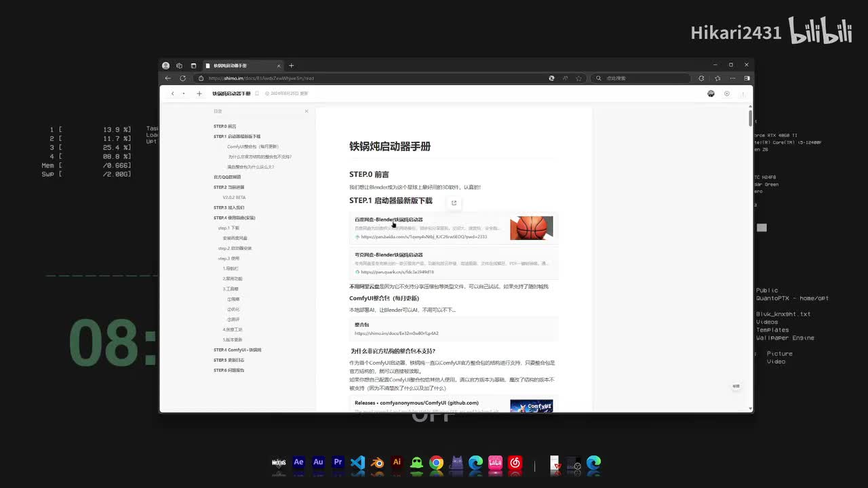
Task: Close the table of contents panel
Action: coord(307,111)
